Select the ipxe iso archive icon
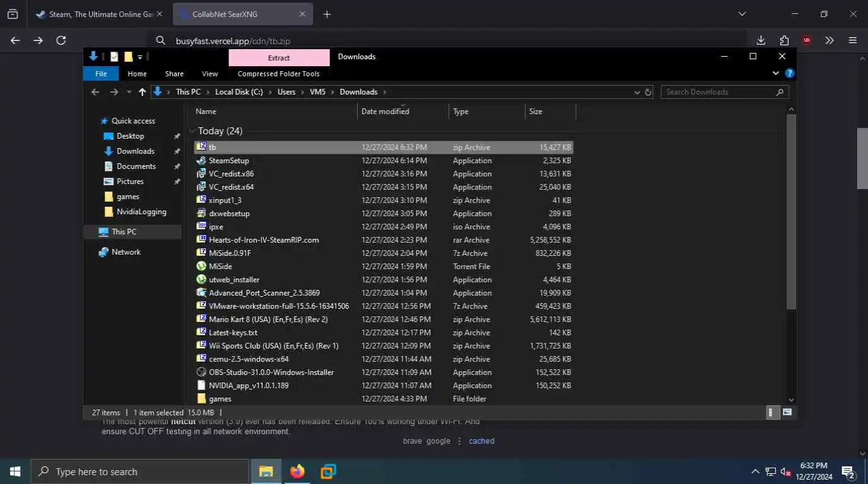 201,227
